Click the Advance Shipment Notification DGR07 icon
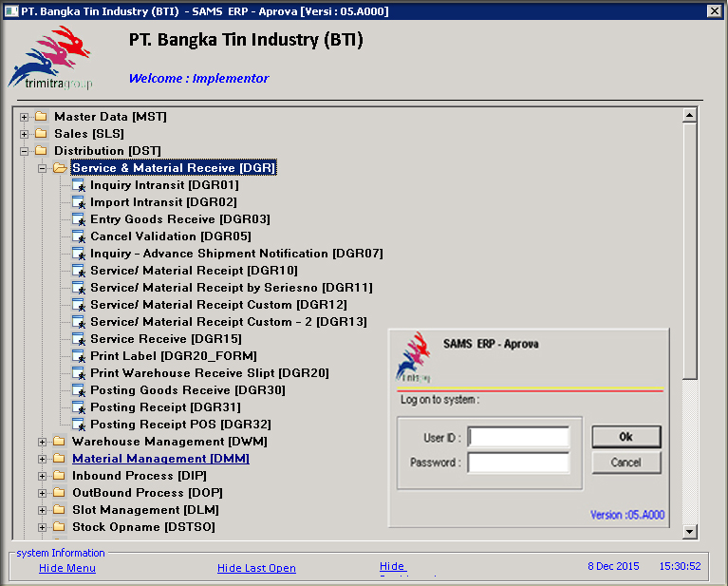The width and height of the screenshot is (728, 586). (79, 254)
